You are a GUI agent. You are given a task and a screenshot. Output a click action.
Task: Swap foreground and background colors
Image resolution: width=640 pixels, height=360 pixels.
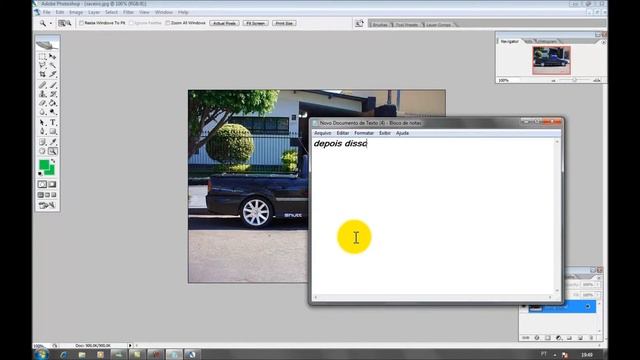pyautogui.click(x=53, y=162)
